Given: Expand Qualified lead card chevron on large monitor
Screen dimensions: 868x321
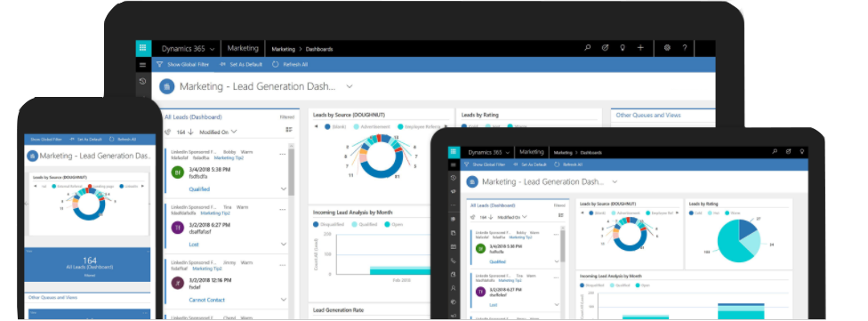Looking at the screenshot, I should 284,189.
